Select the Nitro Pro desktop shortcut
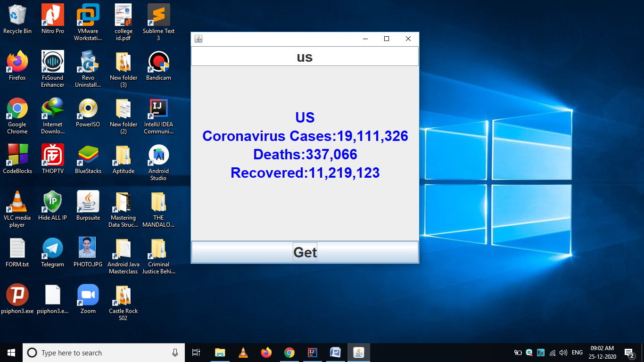 pos(53,19)
